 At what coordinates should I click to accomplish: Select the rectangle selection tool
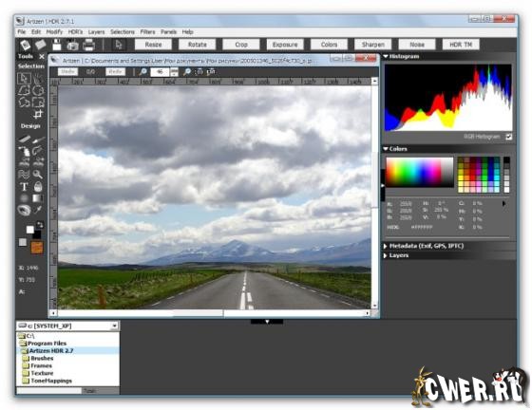[38, 102]
